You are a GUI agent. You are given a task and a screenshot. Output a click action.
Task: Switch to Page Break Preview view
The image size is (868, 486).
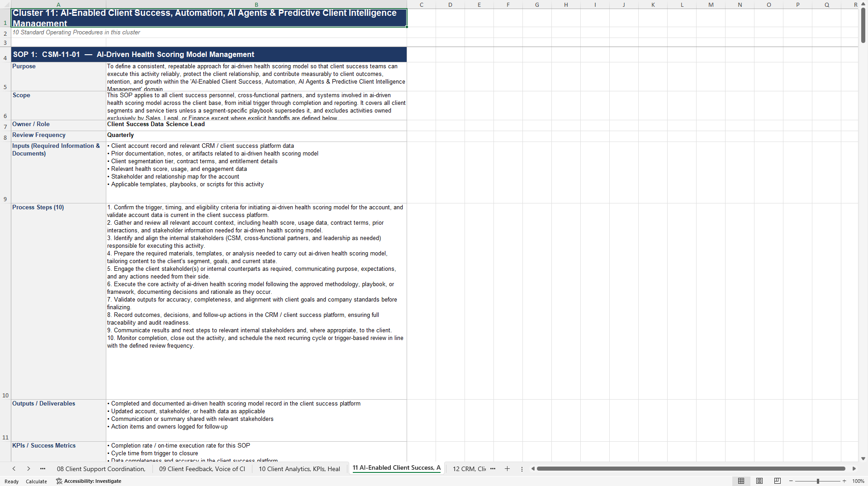pos(778,481)
